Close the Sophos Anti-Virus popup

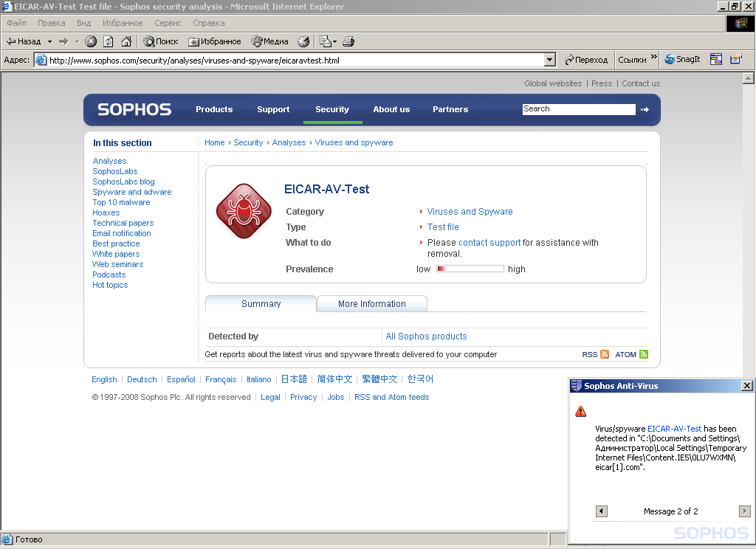pyautogui.click(x=747, y=386)
